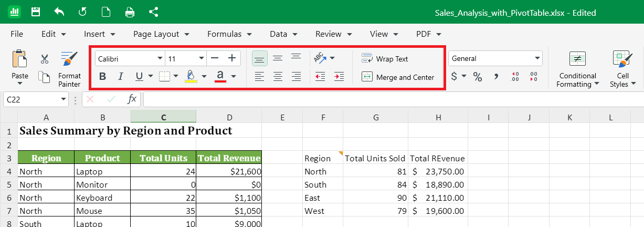644x227 pixels.
Task: Click the Save icon in title bar
Action: point(36,12)
